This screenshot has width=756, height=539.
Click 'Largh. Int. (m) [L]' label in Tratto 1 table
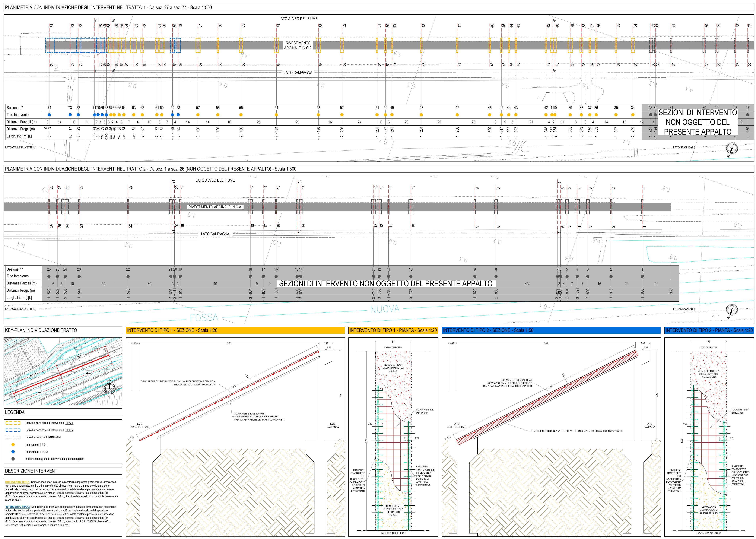(x=19, y=136)
